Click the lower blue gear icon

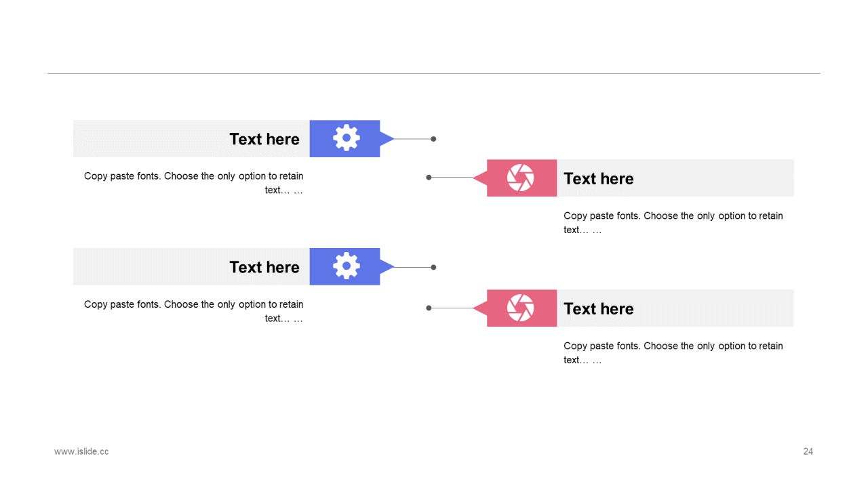pos(347,266)
